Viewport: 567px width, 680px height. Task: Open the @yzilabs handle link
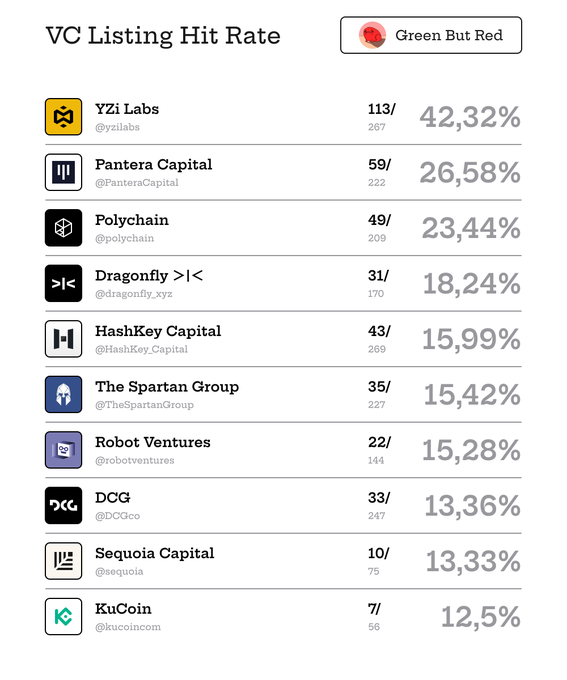[x=118, y=127]
